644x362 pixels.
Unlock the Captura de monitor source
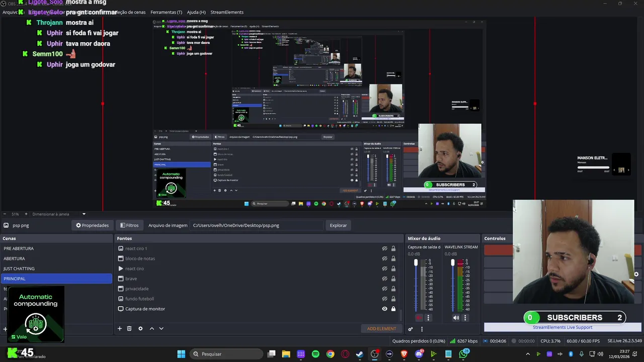point(393,309)
